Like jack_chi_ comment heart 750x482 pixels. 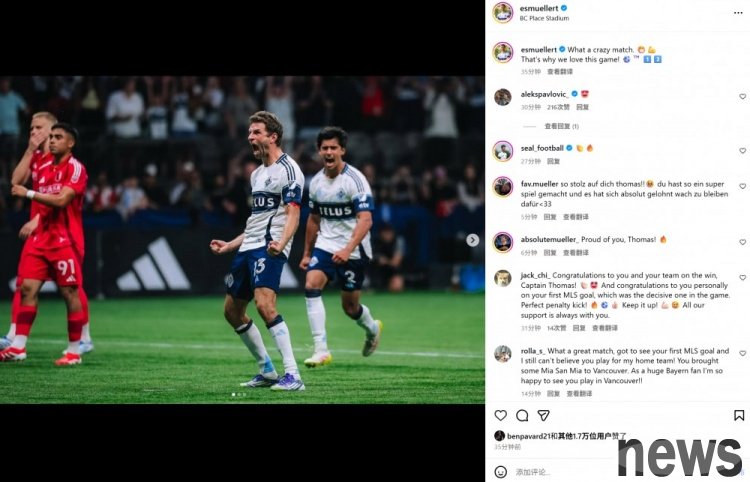(742, 277)
